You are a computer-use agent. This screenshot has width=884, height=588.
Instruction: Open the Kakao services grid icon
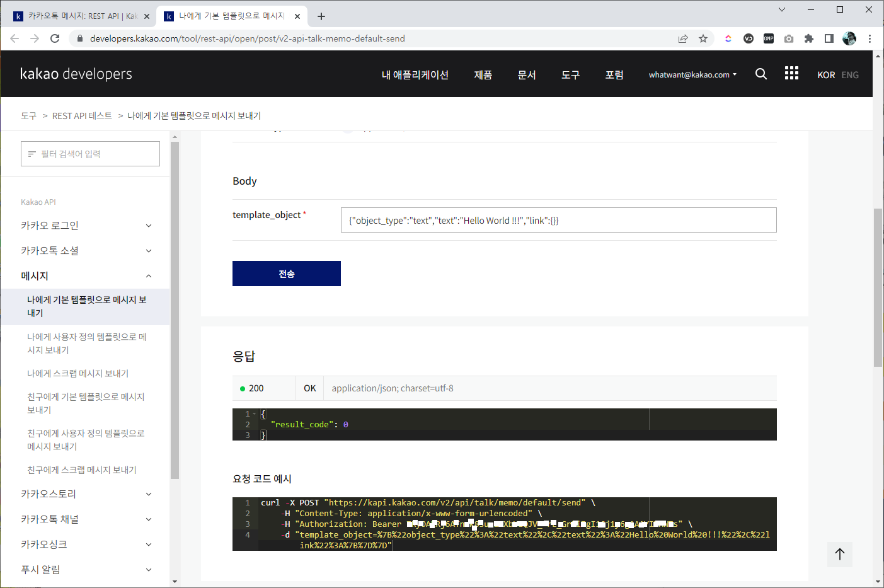point(791,73)
